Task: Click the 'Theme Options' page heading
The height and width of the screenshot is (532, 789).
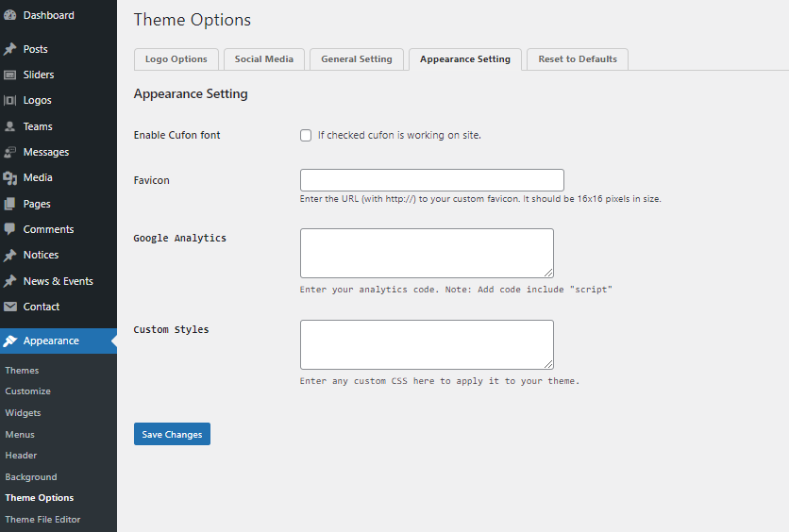Action: [x=193, y=20]
